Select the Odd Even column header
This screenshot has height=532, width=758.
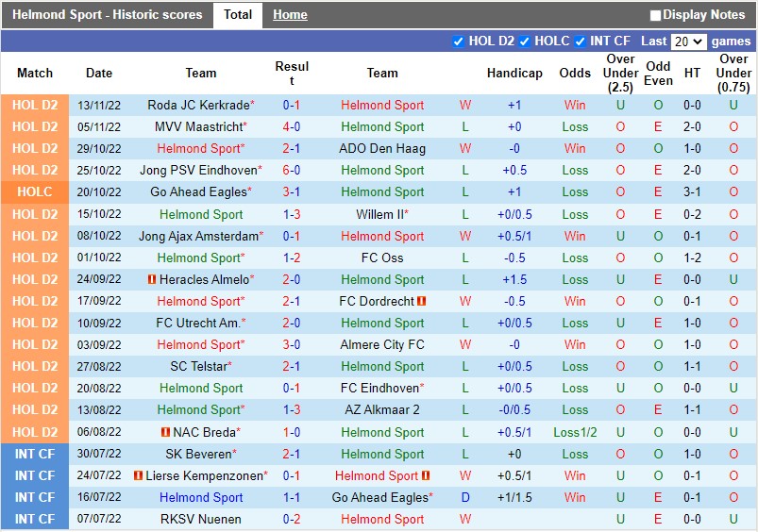pos(658,73)
